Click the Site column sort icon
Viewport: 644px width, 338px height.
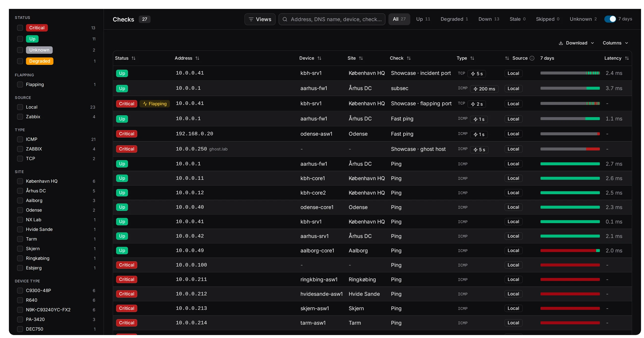(361, 58)
